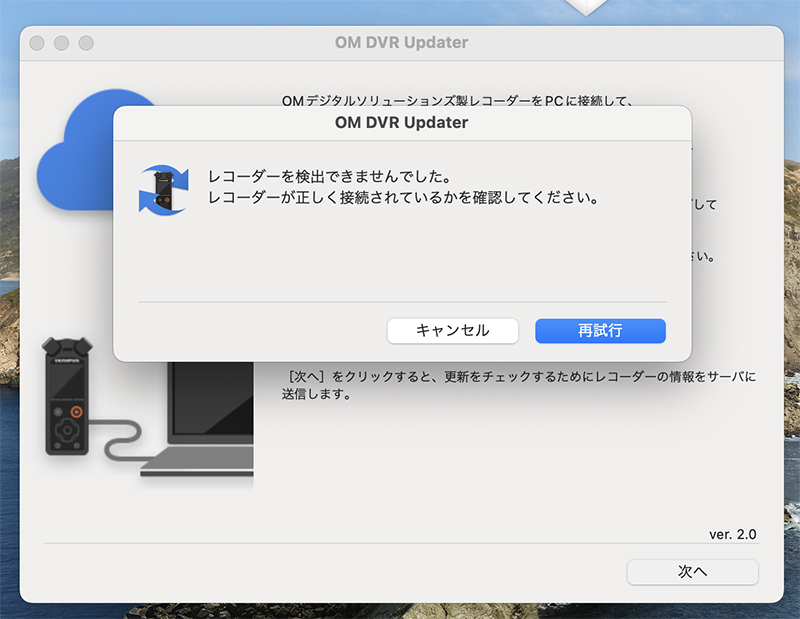The image size is (800, 619).
Task: Click the 'OMデジタルソリューションズ製レコーダー' text line
Action: click(458, 101)
